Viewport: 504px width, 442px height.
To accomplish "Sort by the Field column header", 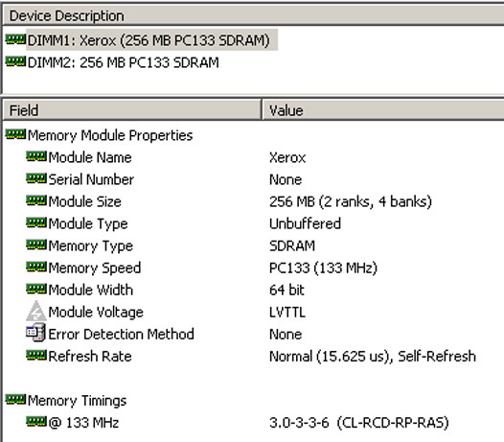I will (132, 110).
